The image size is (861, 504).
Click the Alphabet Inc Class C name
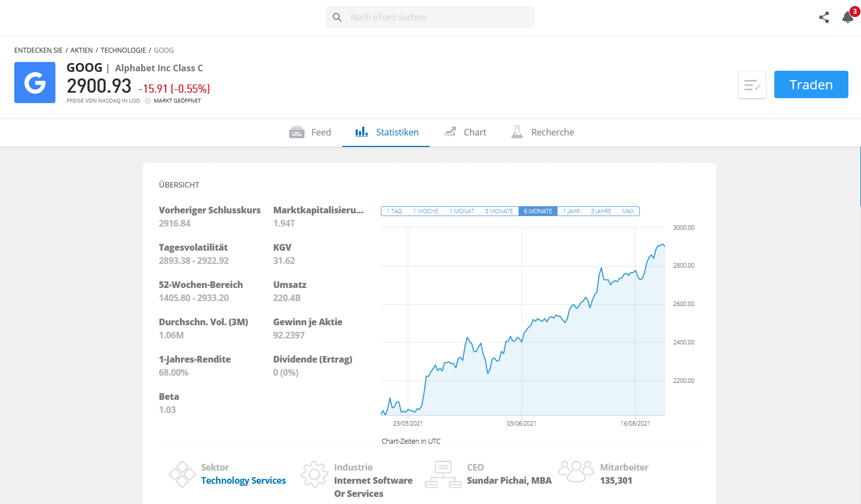point(159,68)
